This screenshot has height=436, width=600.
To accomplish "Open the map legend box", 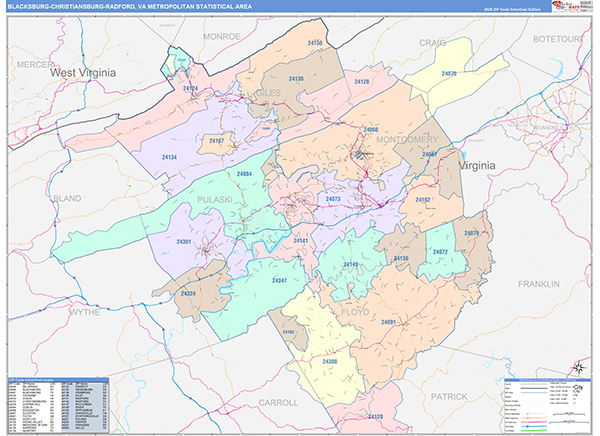I will [546, 404].
